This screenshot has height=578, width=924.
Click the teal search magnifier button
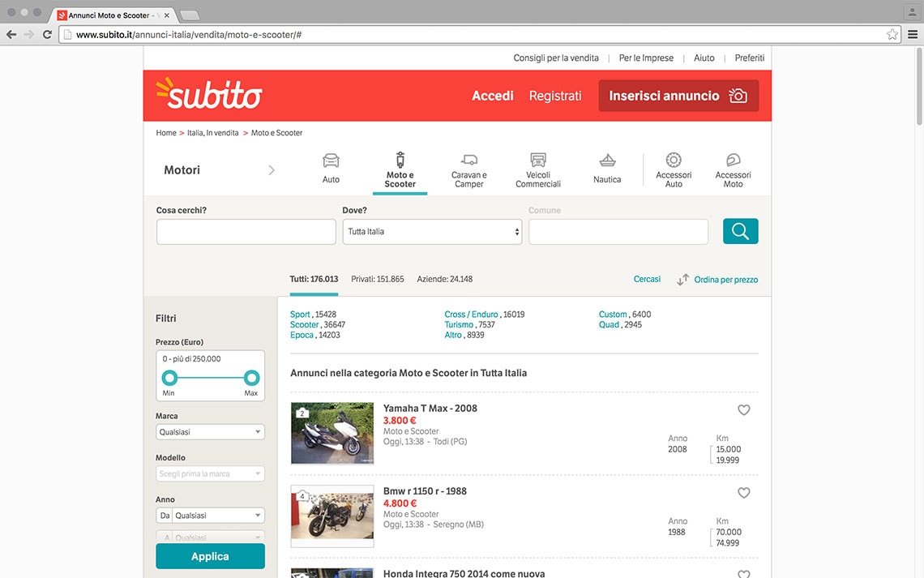[740, 231]
